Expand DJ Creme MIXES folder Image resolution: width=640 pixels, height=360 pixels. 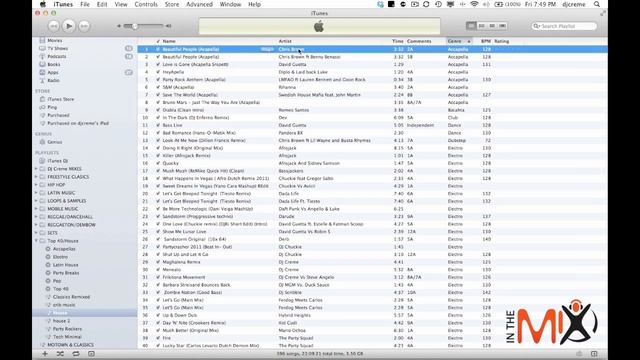pyautogui.click(x=36, y=169)
